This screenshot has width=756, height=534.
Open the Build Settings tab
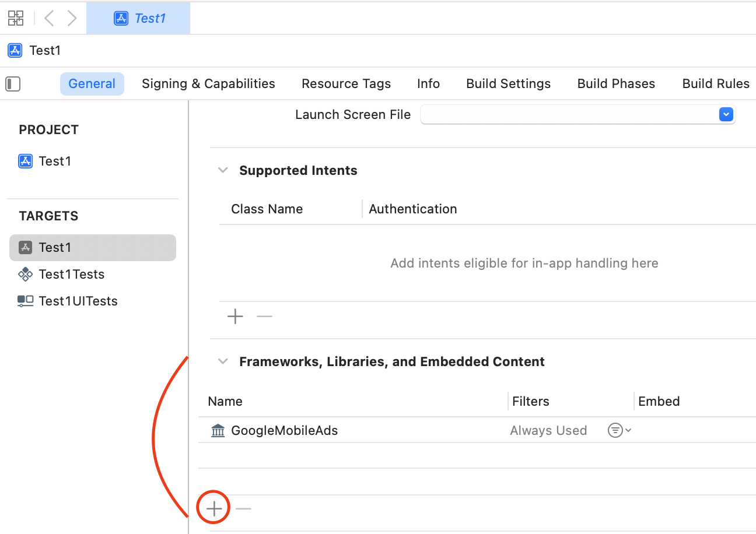pos(508,84)
